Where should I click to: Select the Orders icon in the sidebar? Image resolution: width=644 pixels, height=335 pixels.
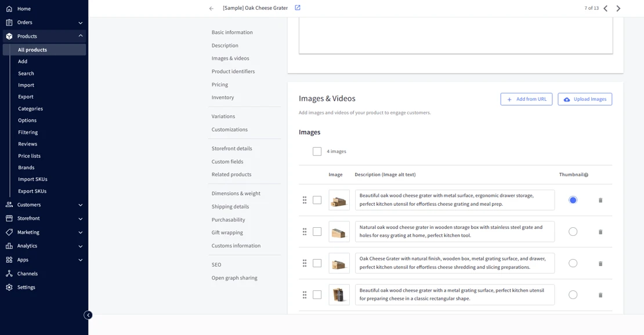point(8,22)
